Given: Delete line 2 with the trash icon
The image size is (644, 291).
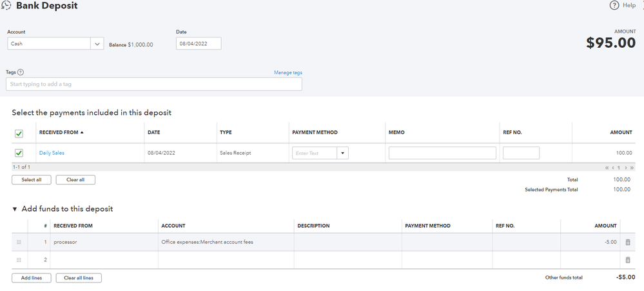Looking at the screenshot, I should point(628,260).
